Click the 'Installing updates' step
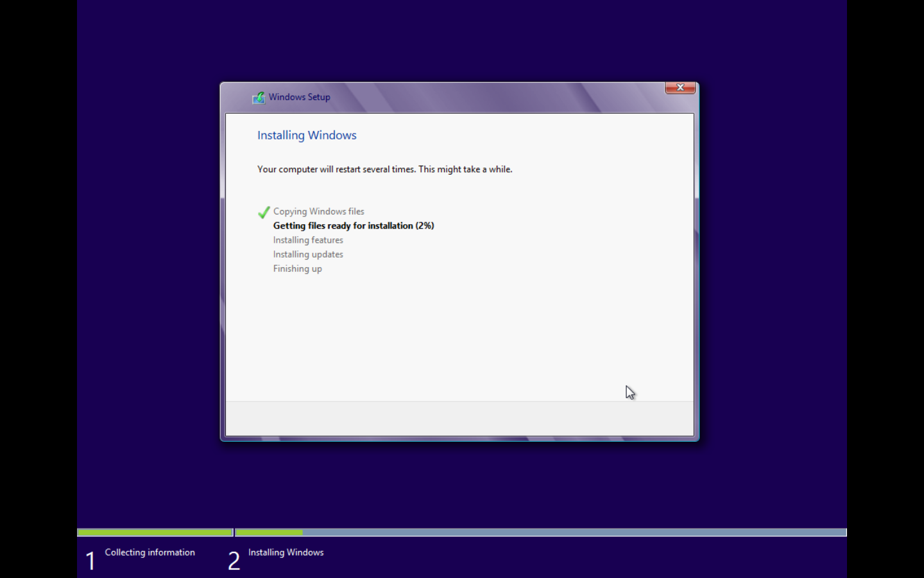924x578 pixels. pyautogui.click(x=308, y=254)
